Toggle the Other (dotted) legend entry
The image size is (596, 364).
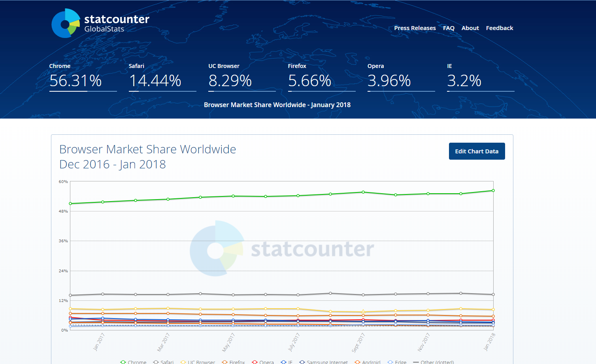coord(434,362)
